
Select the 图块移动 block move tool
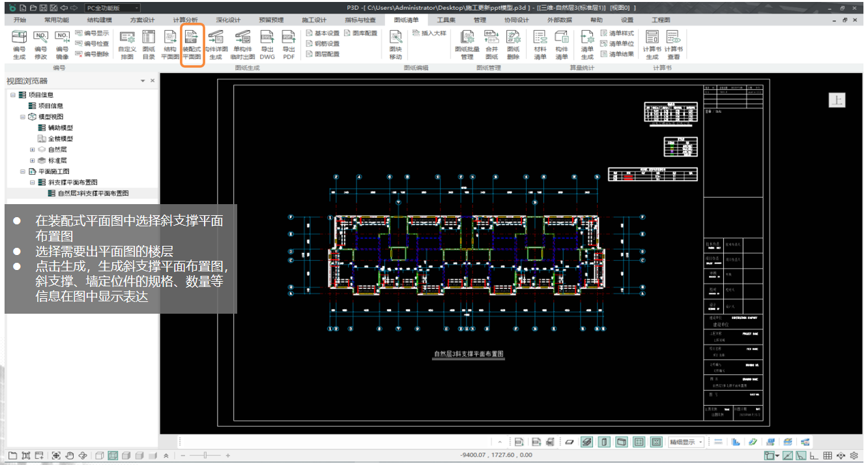396,44
